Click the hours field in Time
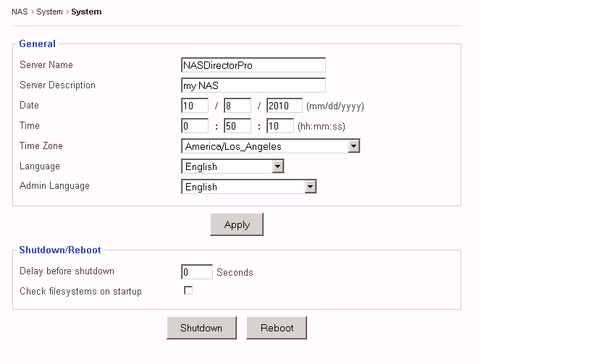Image resolution: width=593 pixels, height=364 pixels. (x=195, y=126)
